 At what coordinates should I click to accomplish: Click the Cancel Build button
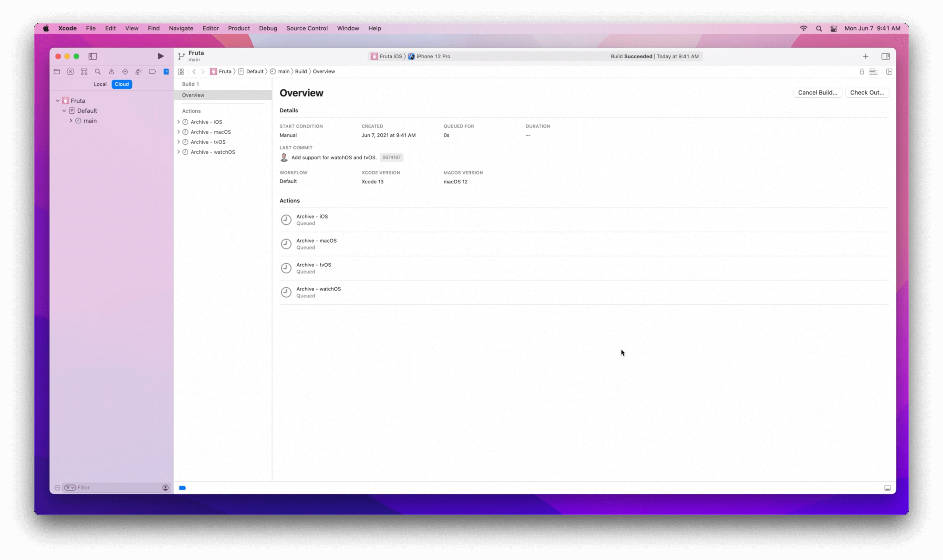pyautogui.click(x=817, y=92)
